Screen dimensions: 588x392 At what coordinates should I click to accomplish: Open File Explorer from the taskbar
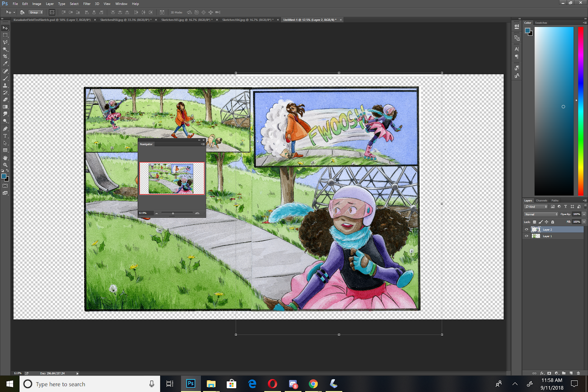point(211,384)
